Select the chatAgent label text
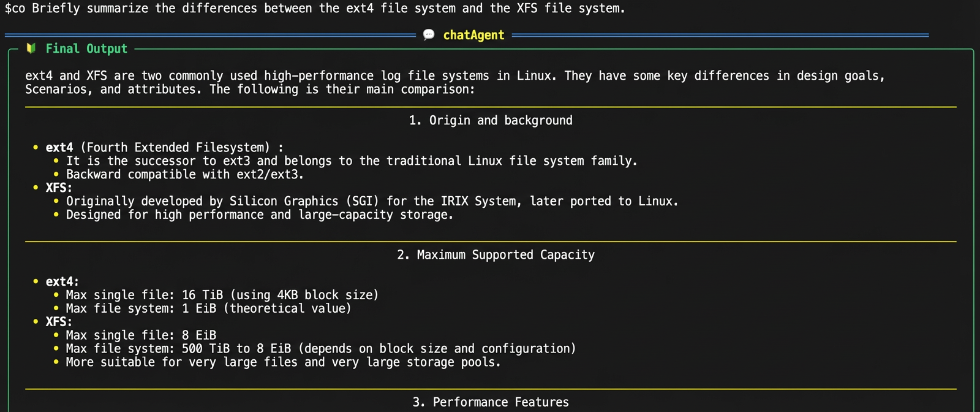This screenshot has width=980, height=412. 473,35
